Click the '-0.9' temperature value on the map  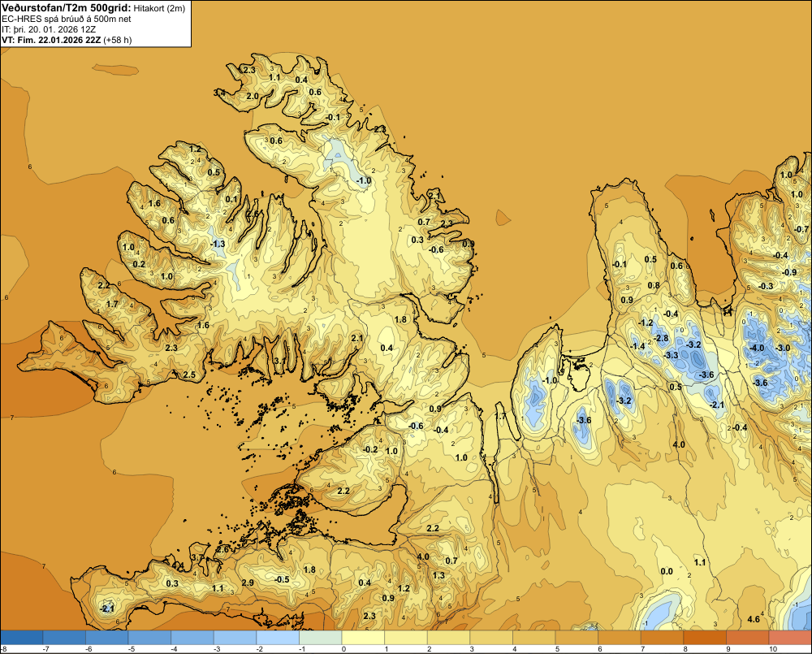tap(789, 272)
